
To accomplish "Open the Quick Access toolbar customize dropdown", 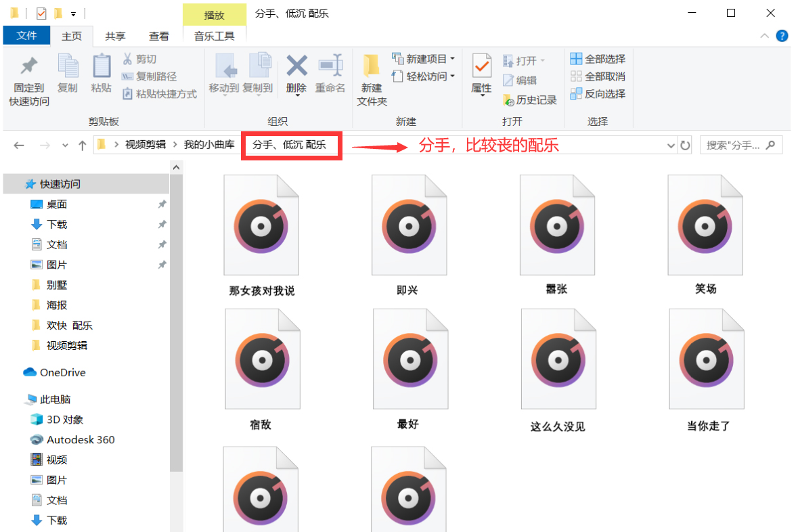I will coord(73,14).
